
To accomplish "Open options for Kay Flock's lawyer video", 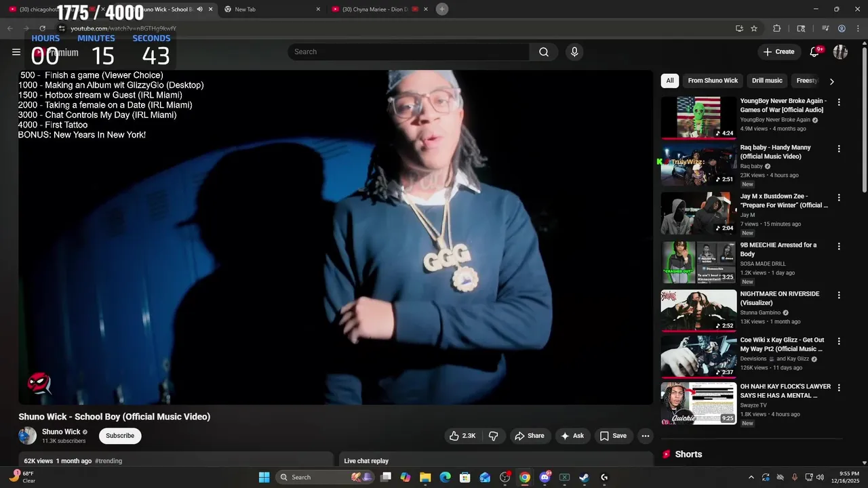I will [839, 388].
